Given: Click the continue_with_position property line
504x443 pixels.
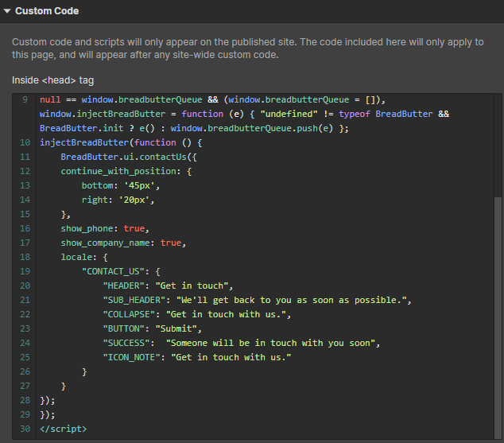Looking at the screenshot, I should click(126, 171).
